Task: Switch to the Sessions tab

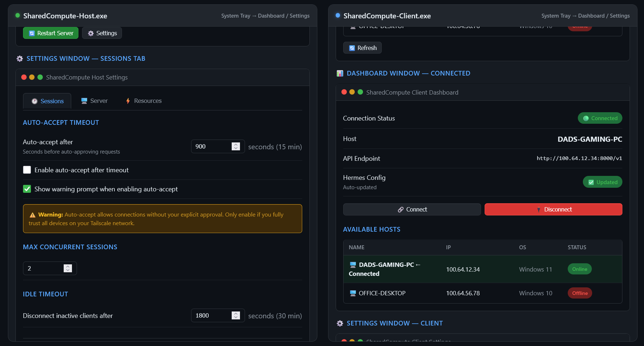Action: 47,101
